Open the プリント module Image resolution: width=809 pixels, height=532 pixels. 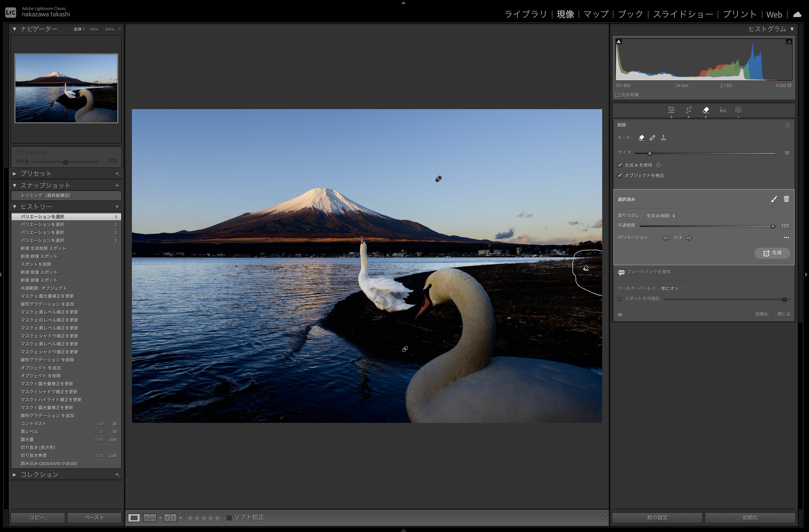coord(740,14)
